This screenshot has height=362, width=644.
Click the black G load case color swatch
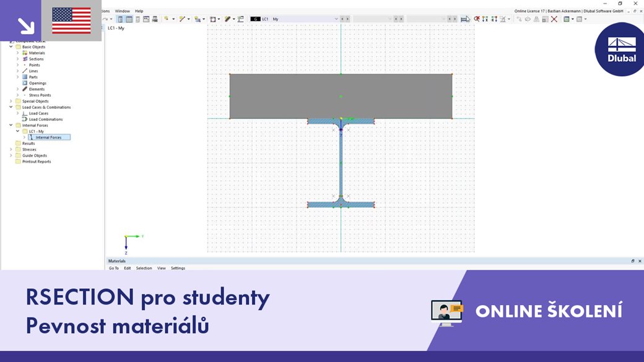pyautogui.click(x=256, y=19)
